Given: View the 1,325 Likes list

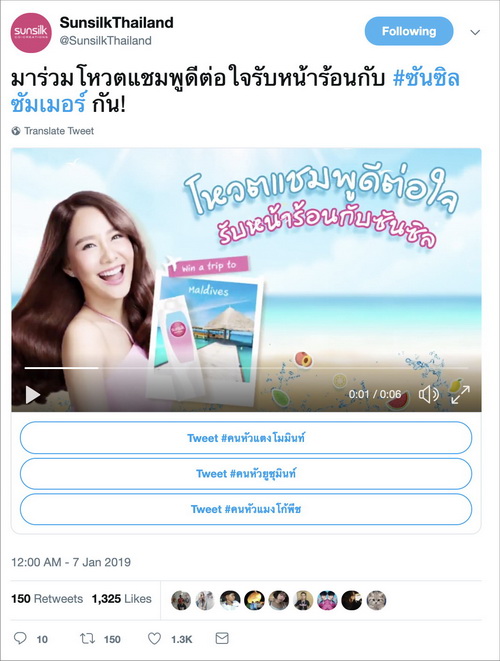Looking at the screenshot, I should [x=121, y=599].
